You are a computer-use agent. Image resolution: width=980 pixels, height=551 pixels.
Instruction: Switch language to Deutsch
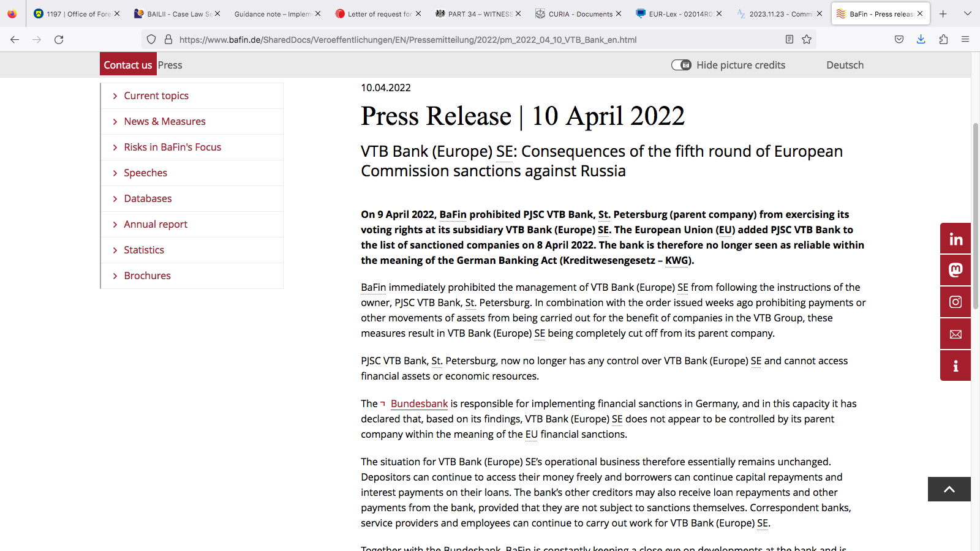tap(845, 65)
